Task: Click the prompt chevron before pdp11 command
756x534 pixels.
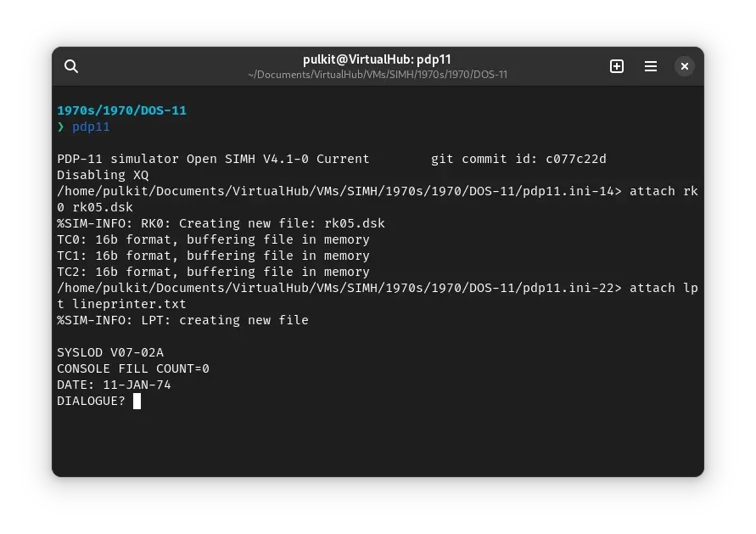Action: 60,127
